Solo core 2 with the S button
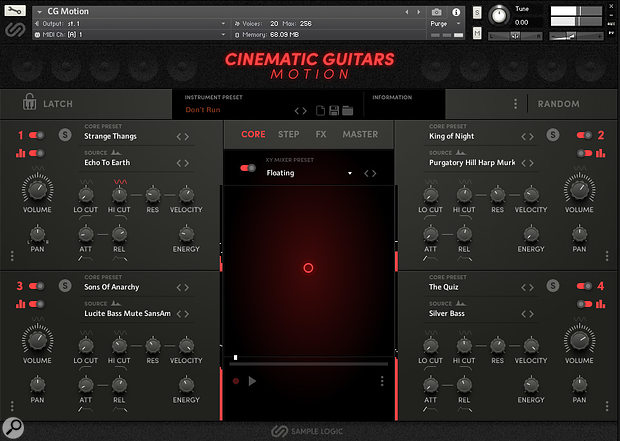This screenshot has height=441, width=620. [x=553, y=135]
